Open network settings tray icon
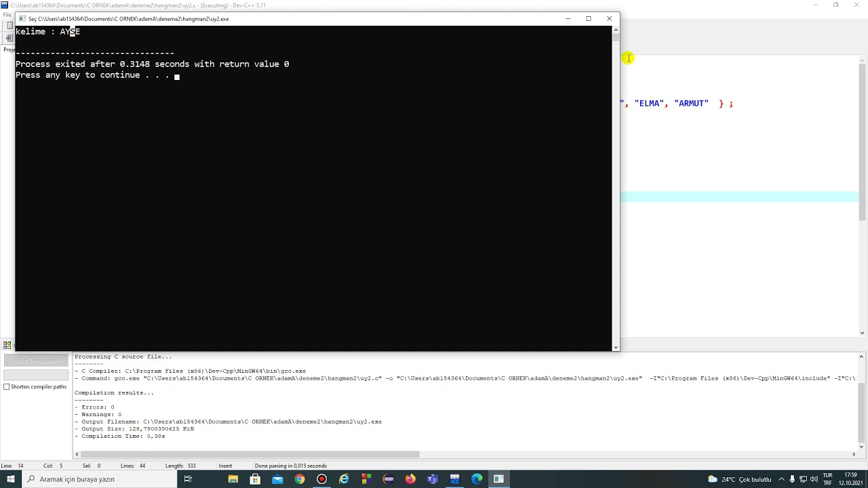Screen dimensions: 868x488 pos(803,479)
